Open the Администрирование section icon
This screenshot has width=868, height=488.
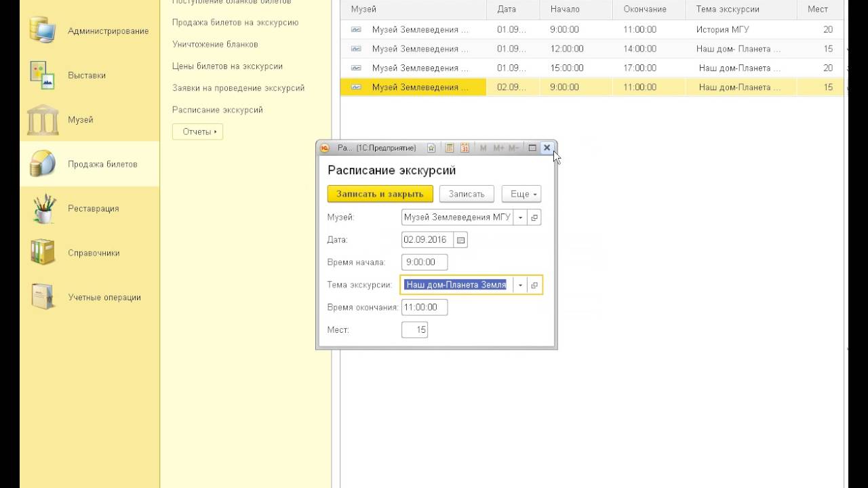coord(42,31)
